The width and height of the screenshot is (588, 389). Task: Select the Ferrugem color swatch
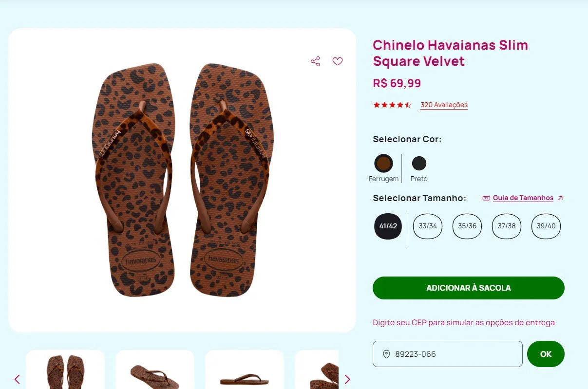(x=383, y=163)
